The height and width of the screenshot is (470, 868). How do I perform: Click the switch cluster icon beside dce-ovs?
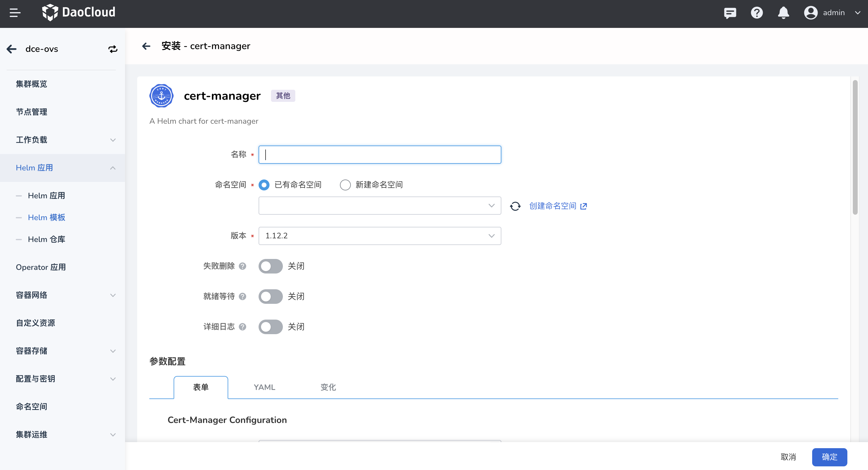[113, 49]
